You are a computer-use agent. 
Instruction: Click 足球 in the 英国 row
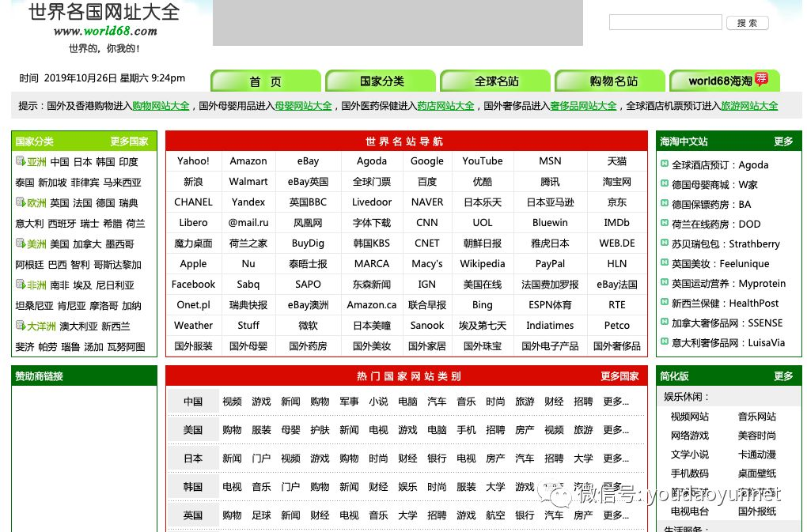[261, 515]
